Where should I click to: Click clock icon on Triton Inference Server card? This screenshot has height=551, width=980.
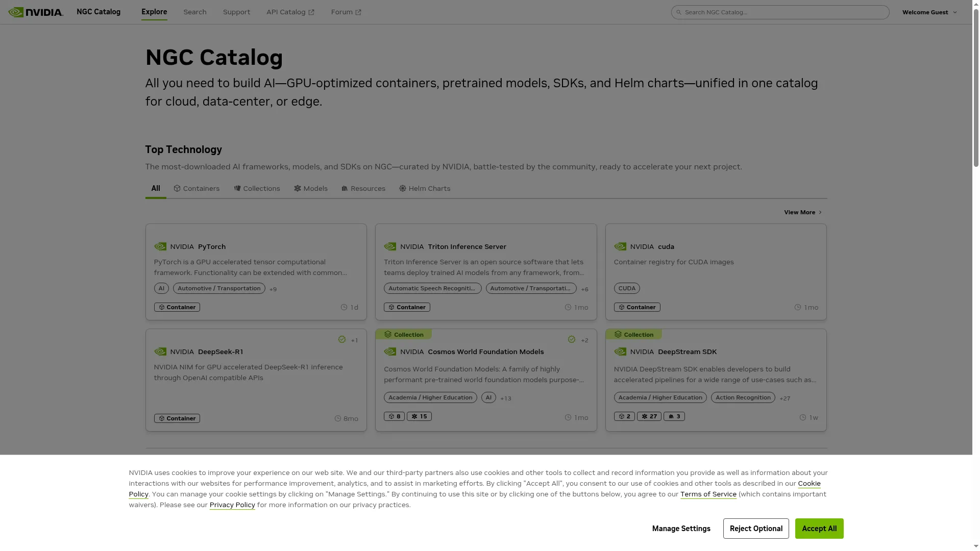click(568, 308)
